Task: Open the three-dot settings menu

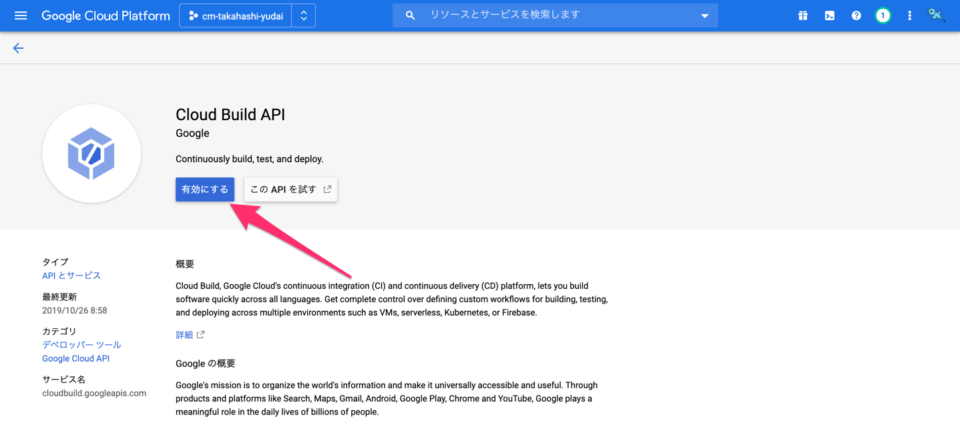Action: (909, 16)
